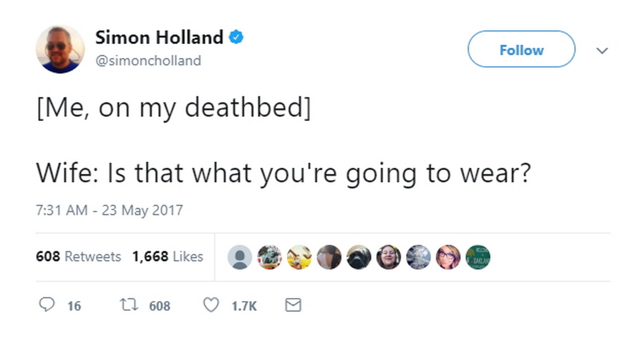Click the envelope direct message icon
This screenshot has width=644, height=341.
coord(293,305)
